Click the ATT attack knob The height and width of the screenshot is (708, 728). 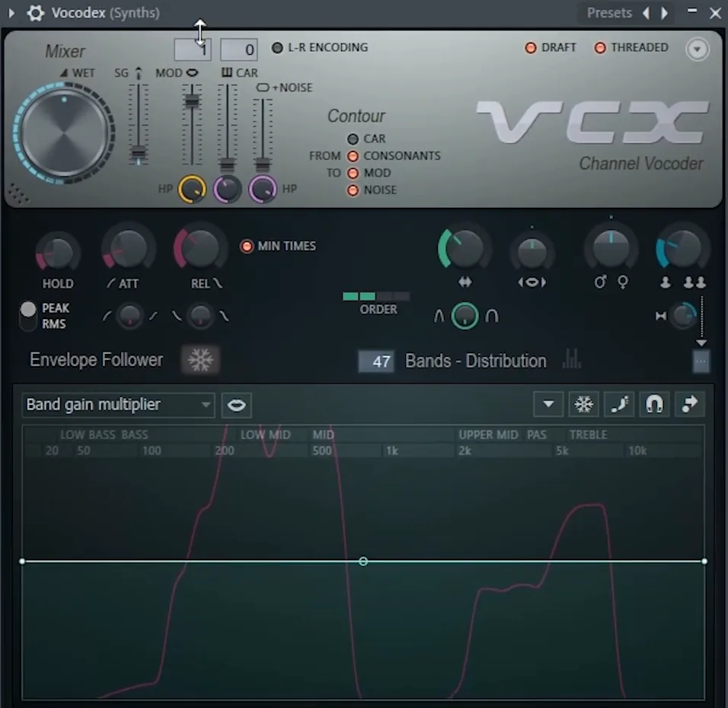coord(129,250)
